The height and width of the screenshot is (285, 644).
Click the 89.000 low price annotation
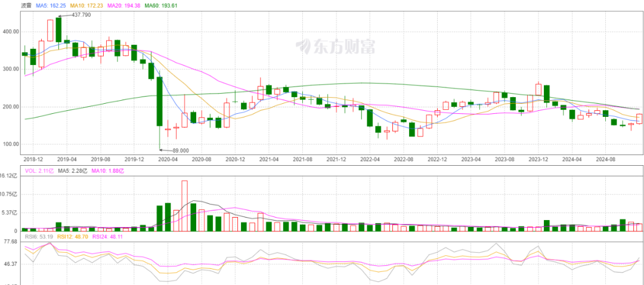point(179,150)
